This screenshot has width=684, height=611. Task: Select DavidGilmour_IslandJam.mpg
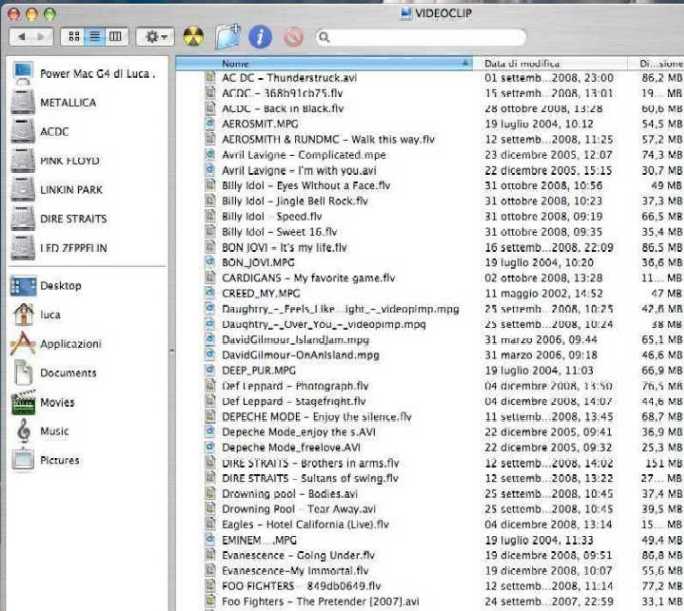click(x=295, y=340)
